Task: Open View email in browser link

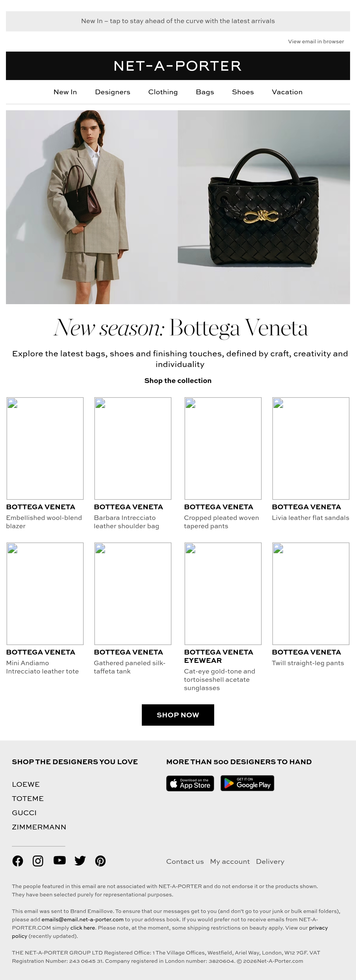Action: tap(316, 42)
